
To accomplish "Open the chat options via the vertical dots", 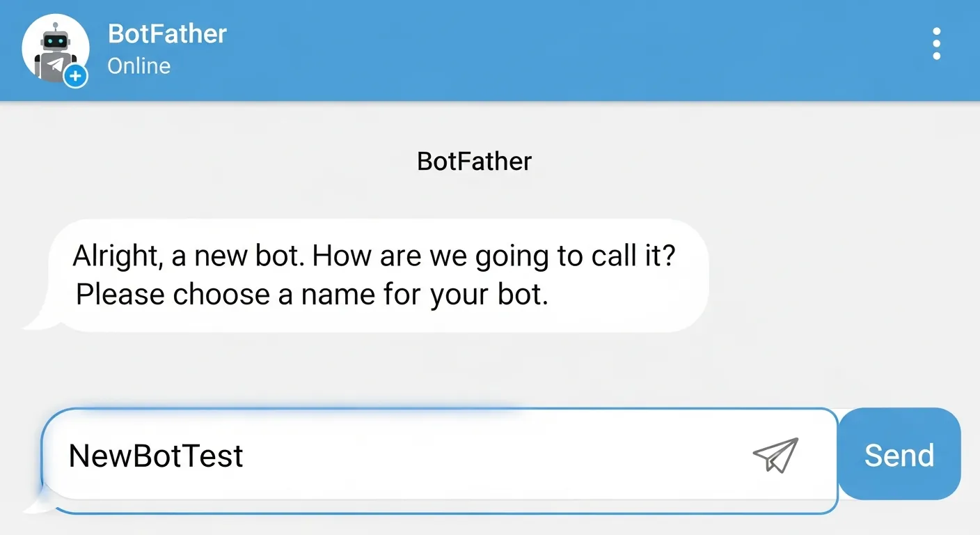I will 937,43.
